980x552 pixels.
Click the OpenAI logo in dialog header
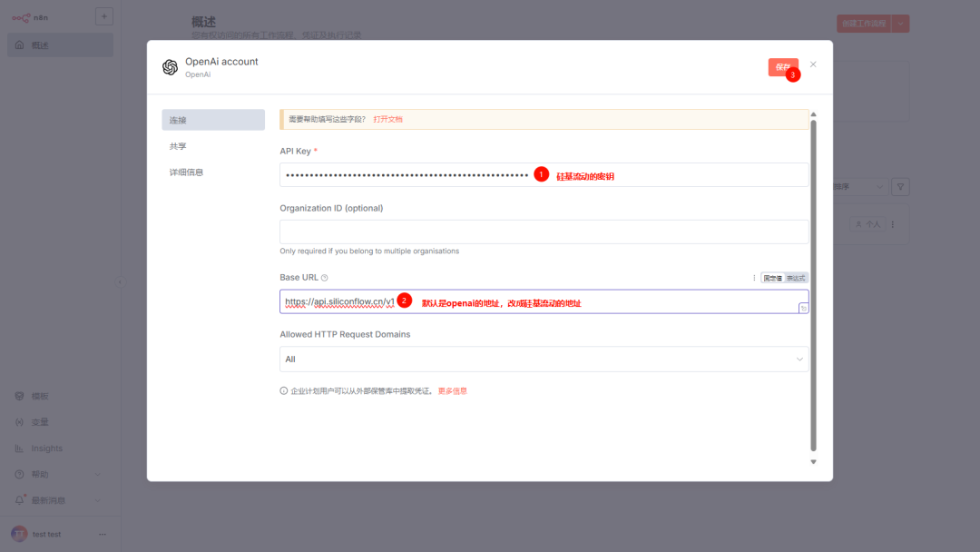170,67
